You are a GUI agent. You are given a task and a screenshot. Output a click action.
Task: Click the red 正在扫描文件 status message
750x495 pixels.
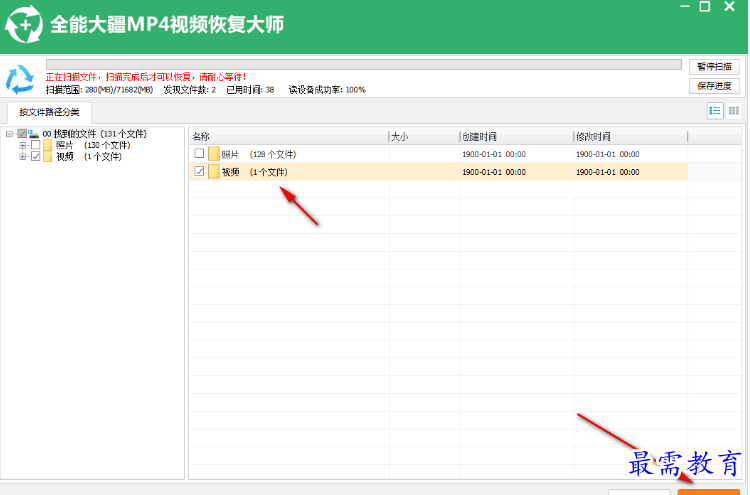(146, 77)
